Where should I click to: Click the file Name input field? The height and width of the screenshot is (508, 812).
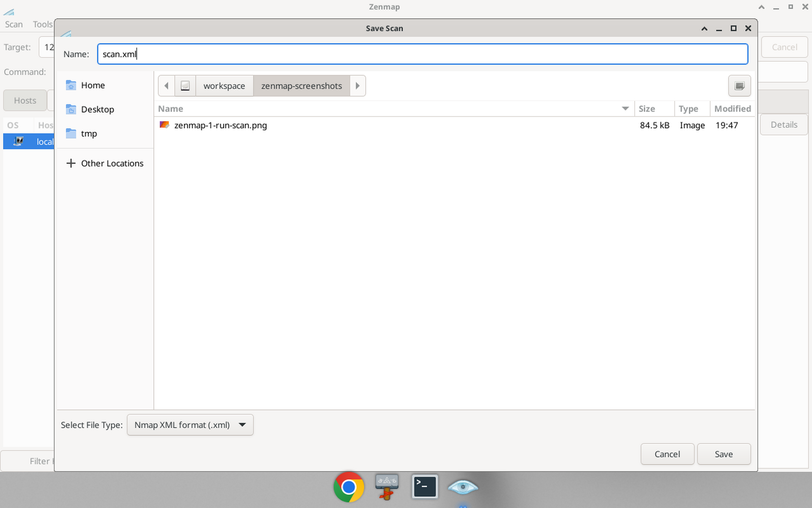click(x=423, y=54)
